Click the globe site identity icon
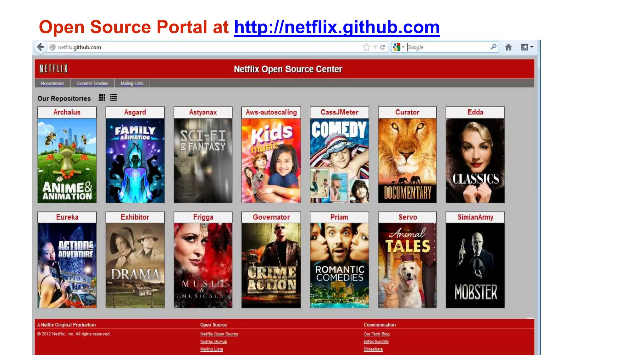The height and width of the screenshot is (362, 644). click(53, 47)
